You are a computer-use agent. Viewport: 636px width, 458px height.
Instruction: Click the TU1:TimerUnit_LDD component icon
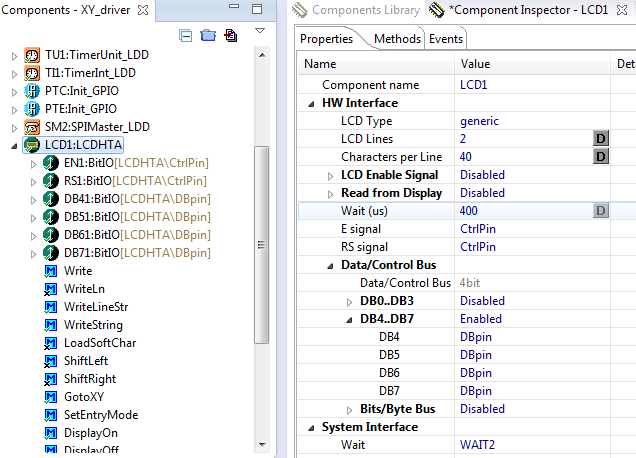pyautogui.click(x=32, y=55)
